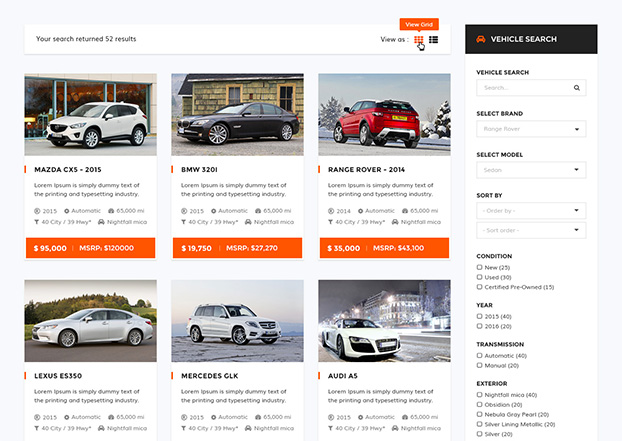Open the Select Model dropdown

click(531, 170)
